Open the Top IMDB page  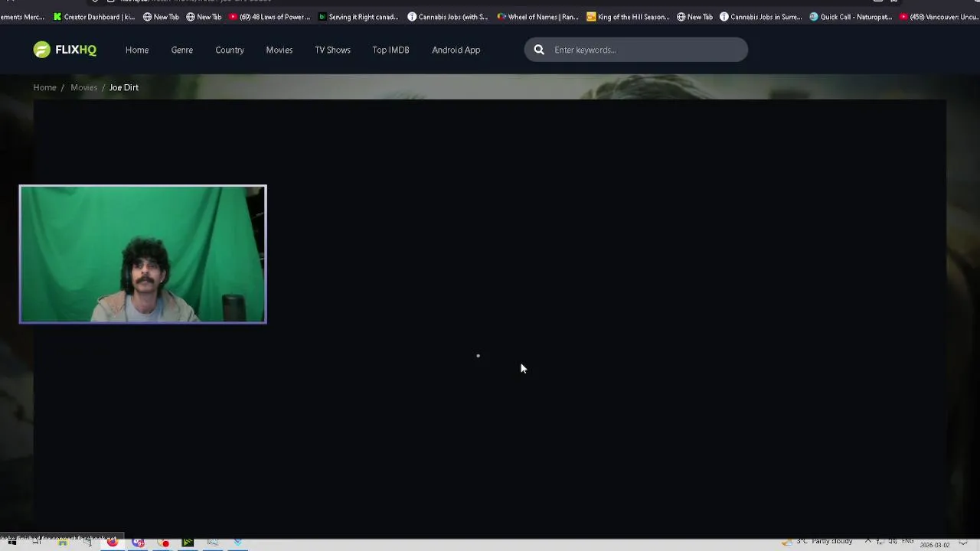pos(390,50)
